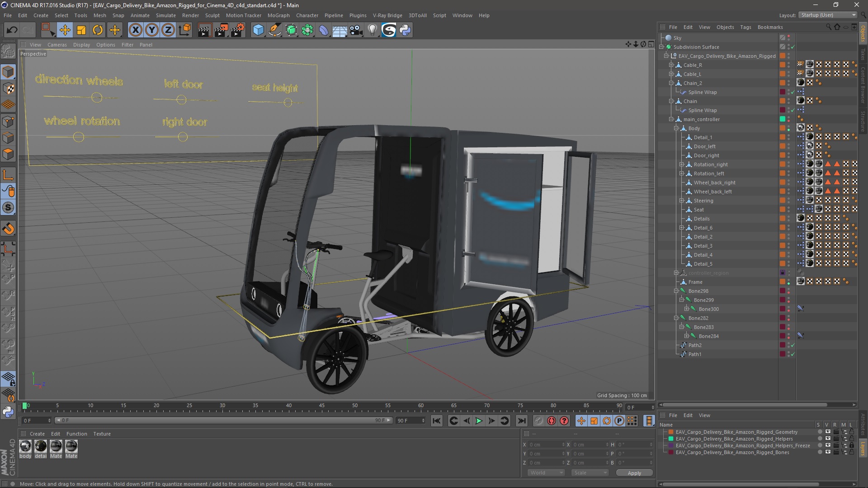Open Object Manager Tags menu
This screenshot has width=868, height=488.
745,27
